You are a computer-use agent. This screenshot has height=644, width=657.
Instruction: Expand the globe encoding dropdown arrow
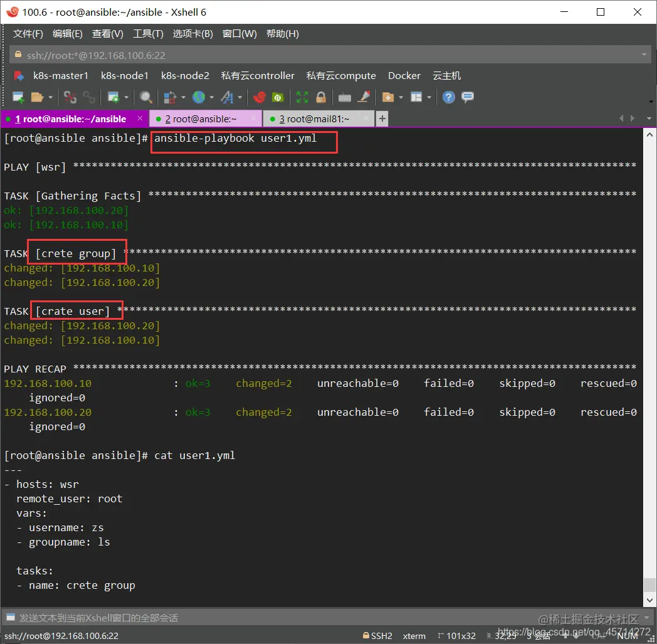click(x=212, y=97)
